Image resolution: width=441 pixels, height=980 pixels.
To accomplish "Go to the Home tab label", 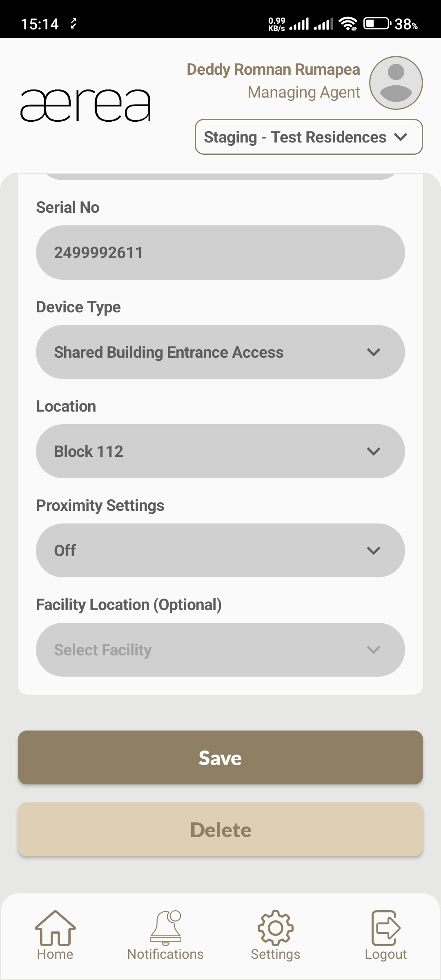I will (x=55, y=954).
